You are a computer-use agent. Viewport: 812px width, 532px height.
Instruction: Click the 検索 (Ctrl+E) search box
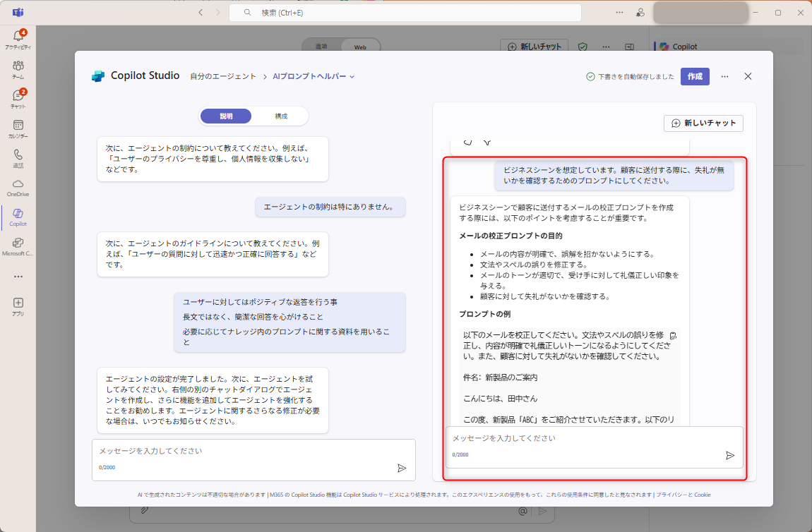(x=405, y=13)
